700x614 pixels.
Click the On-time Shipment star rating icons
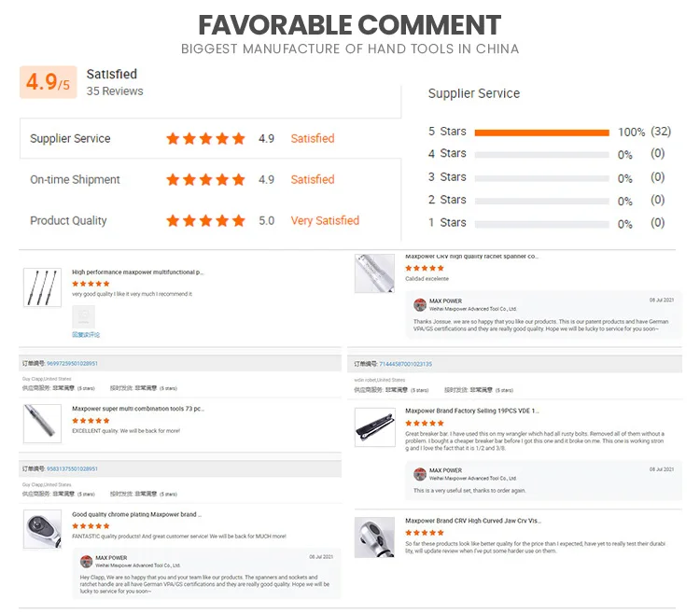click(205, 180)
